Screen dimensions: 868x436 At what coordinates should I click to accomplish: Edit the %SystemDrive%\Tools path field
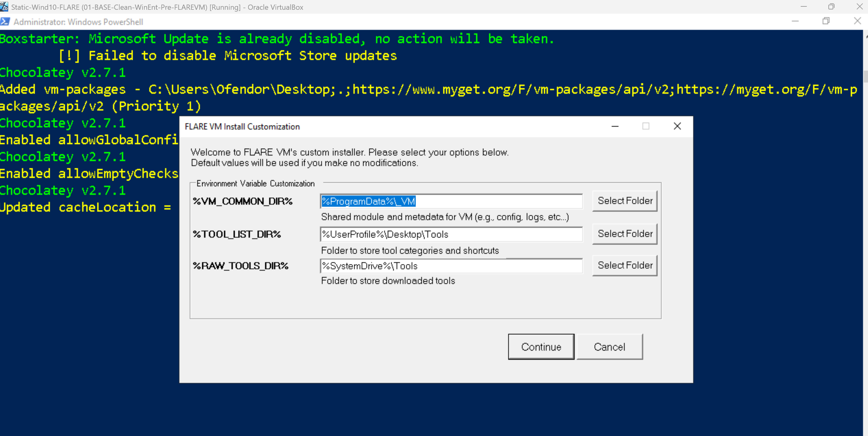click(x=451, y=266)
